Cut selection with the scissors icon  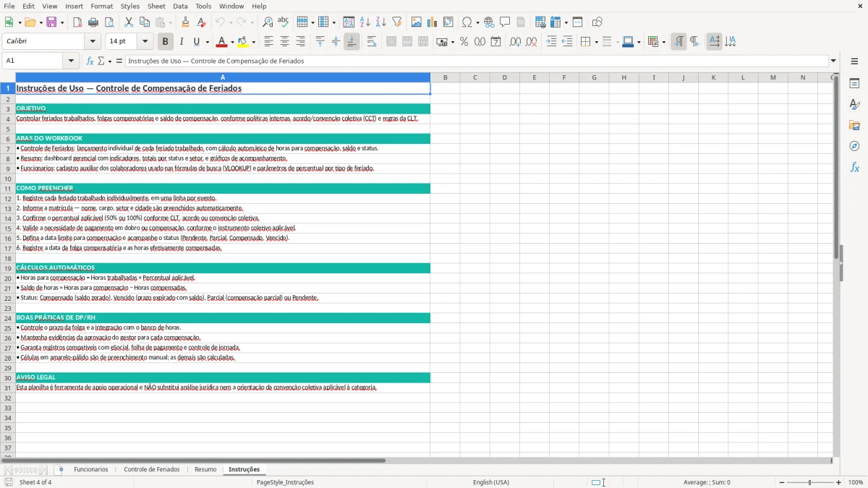coord(129,22)
